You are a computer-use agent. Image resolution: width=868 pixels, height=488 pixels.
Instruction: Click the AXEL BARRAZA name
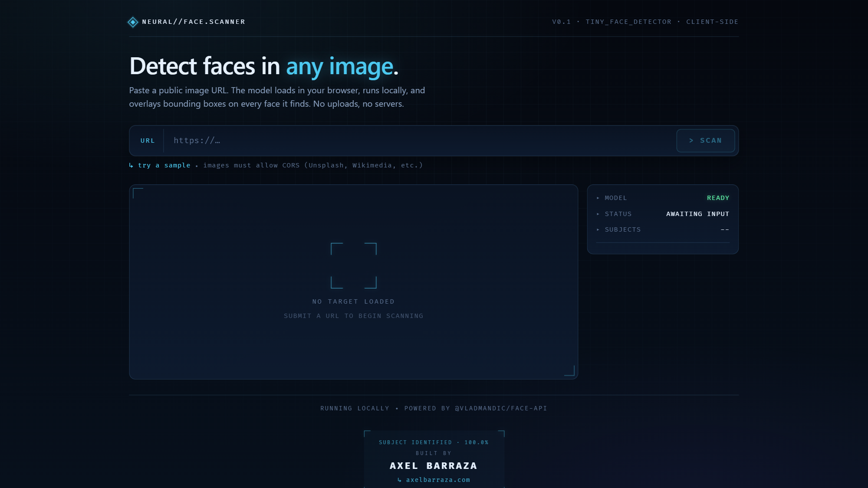tap(434, 466)
